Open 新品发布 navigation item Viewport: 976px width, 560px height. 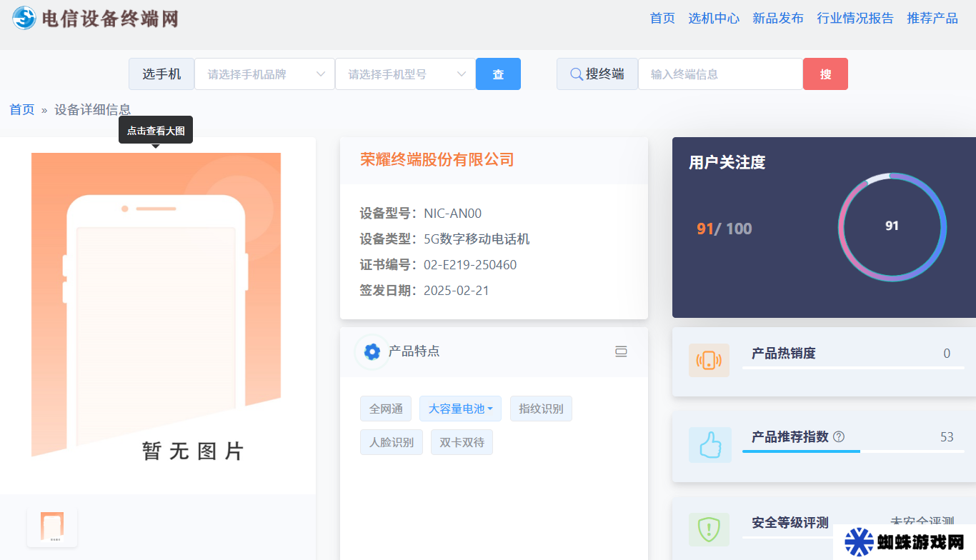tap(778, 18)
